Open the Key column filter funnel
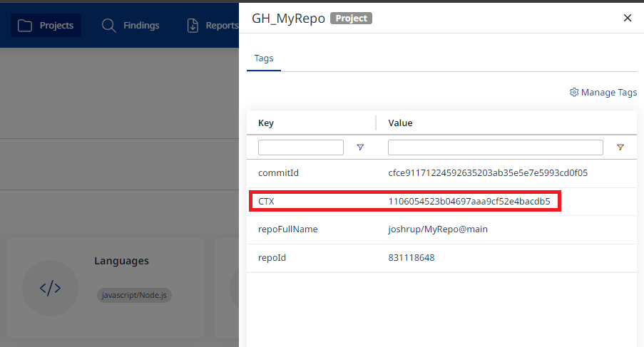Image resolution: width=644 pixels, height=347 pixels. coord(360,147)
